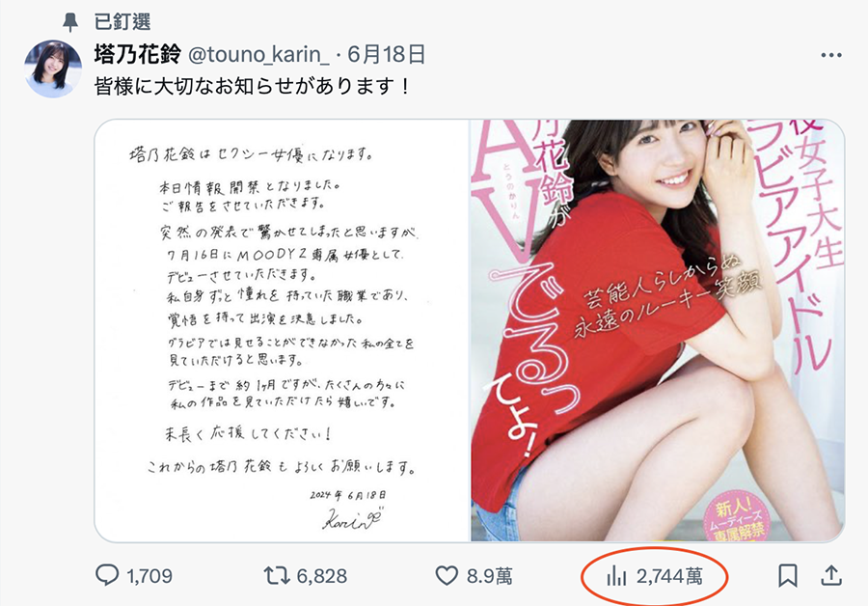Click the share upload arrow icon
This screenshot has width=868, height=606.
tap(831, 575)
